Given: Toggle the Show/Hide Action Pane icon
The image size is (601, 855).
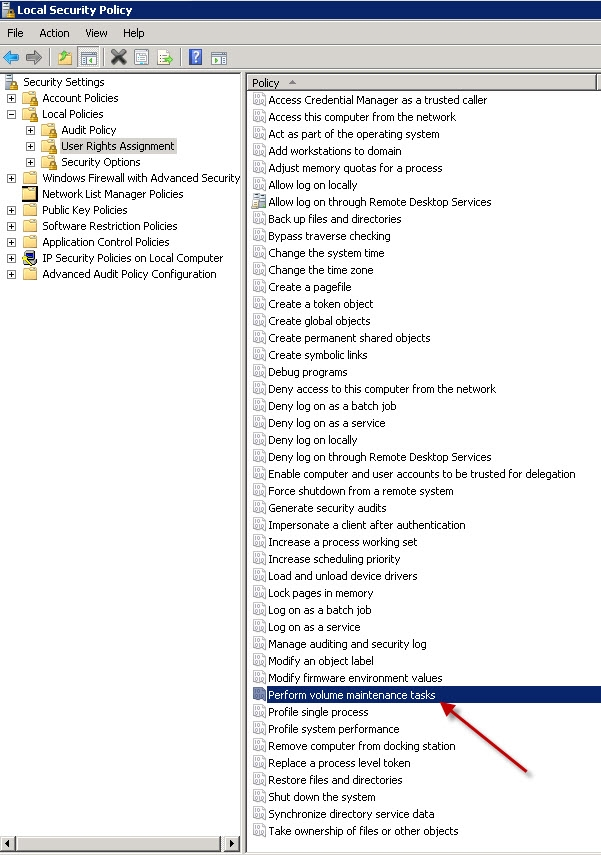Looking at the screenshot, I should coord(219,57).
